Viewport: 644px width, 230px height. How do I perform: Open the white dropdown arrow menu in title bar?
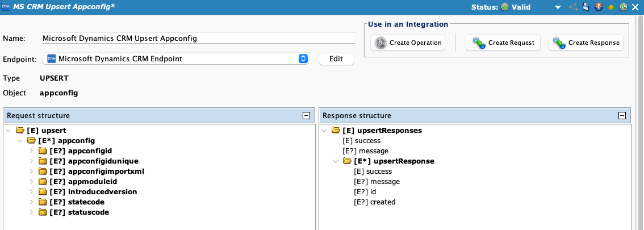[558, 7]
